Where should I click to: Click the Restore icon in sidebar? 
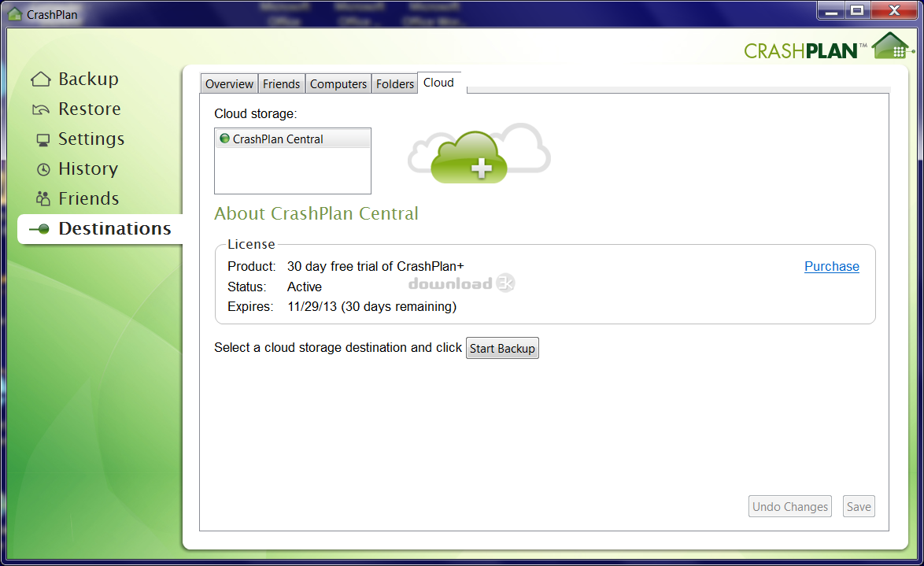pyautogui.click(x=41, y=109)
